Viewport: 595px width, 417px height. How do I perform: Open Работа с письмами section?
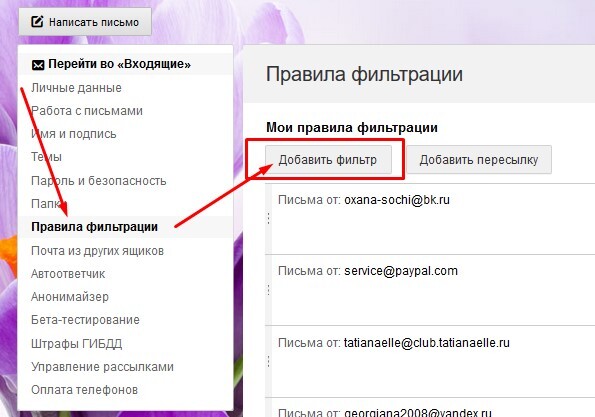click(x=87, y=111)
